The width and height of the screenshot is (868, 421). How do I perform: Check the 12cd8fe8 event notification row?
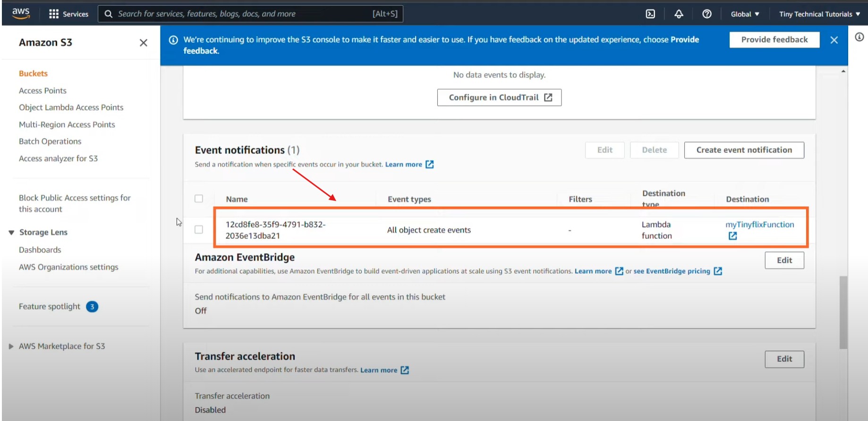[x=199, y=229]
